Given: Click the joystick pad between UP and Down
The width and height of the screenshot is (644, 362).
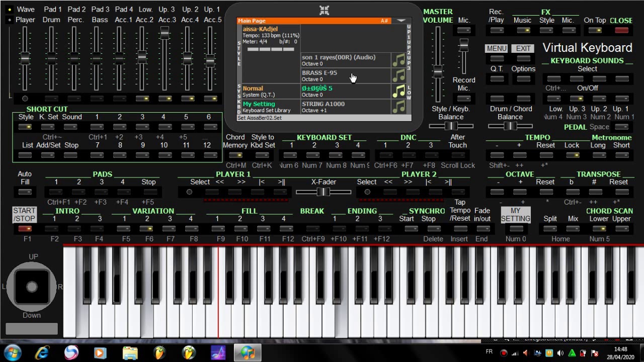Looking at the screenshot, I should pos(32,287).
